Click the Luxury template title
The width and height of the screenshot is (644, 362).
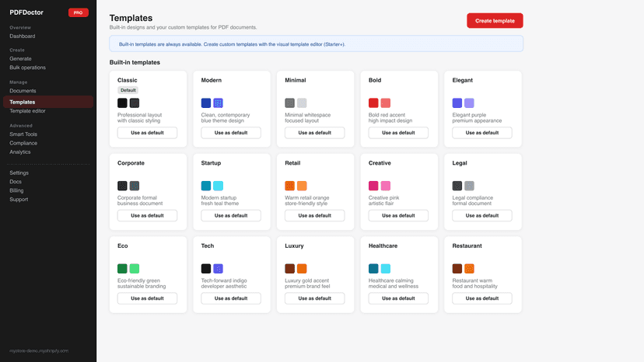[x=294, y=245]
